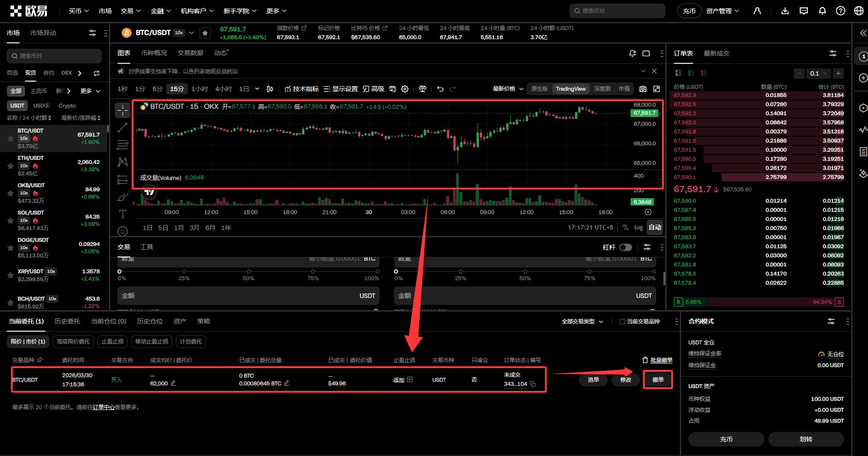Click the 撤单 cancel order button
This screenshot has width=868, height=456.
click(657, 380)
